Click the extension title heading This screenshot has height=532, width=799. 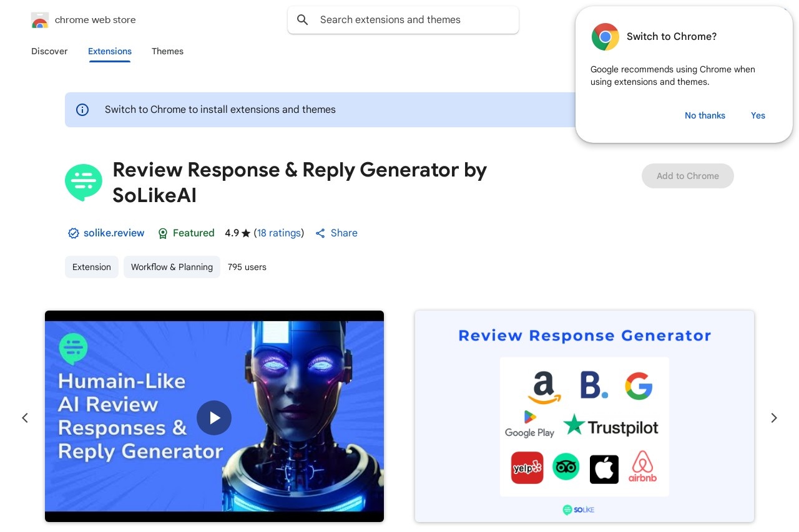coord(300,183)
